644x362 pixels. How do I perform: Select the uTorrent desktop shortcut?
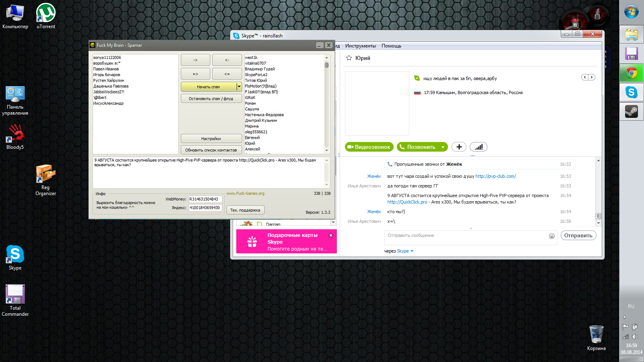tap(46, 16)
